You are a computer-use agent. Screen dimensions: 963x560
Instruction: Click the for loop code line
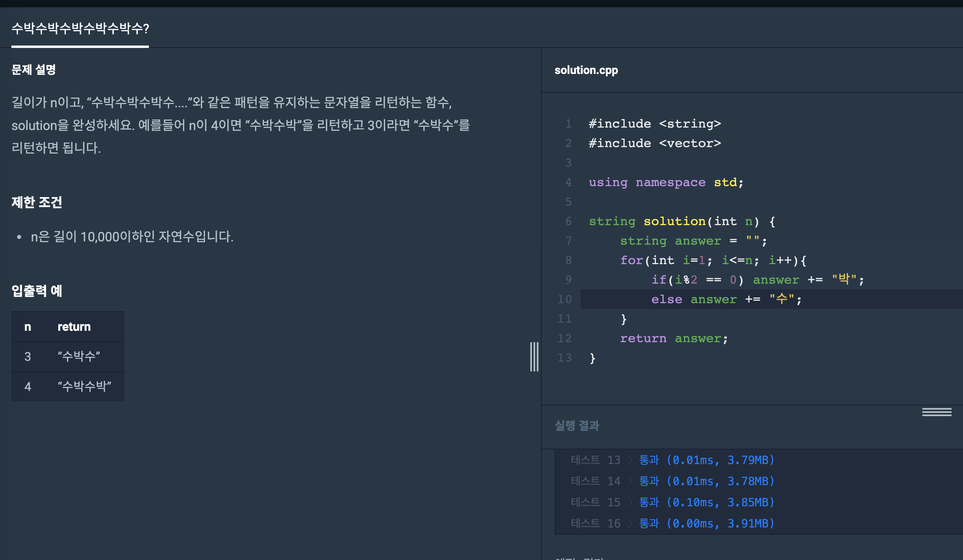[x=712, y=260]
